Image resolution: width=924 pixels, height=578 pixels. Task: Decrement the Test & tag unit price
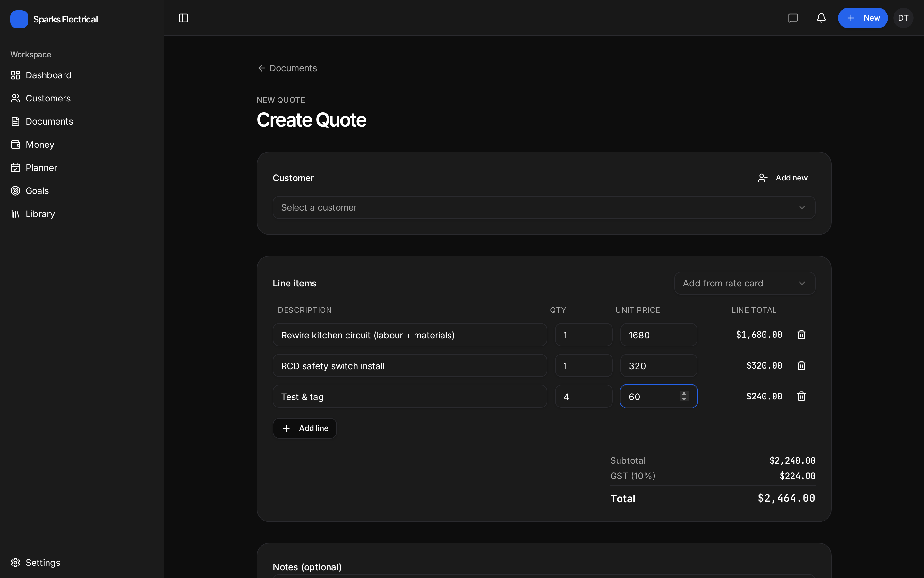(x=684, y=399)
